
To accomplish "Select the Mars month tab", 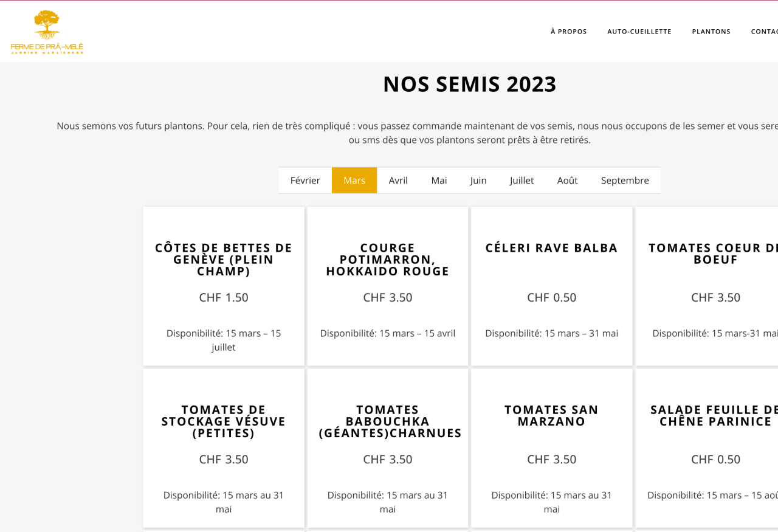I will 354,181.
